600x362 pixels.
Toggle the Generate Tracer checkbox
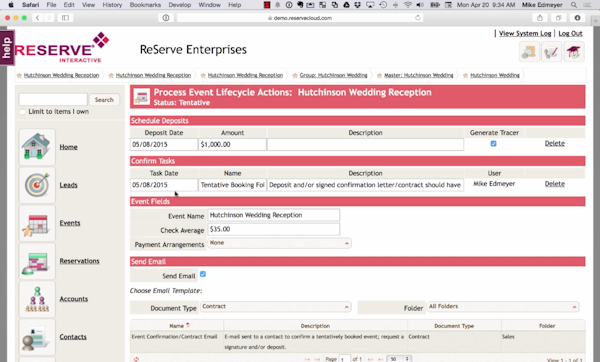(x=493, y=143)
